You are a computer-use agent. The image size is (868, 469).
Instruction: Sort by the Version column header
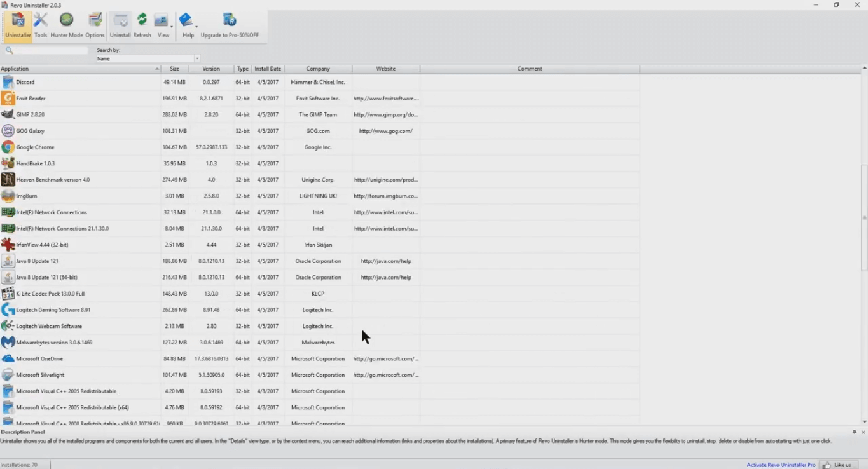click(x=211, y=69)
